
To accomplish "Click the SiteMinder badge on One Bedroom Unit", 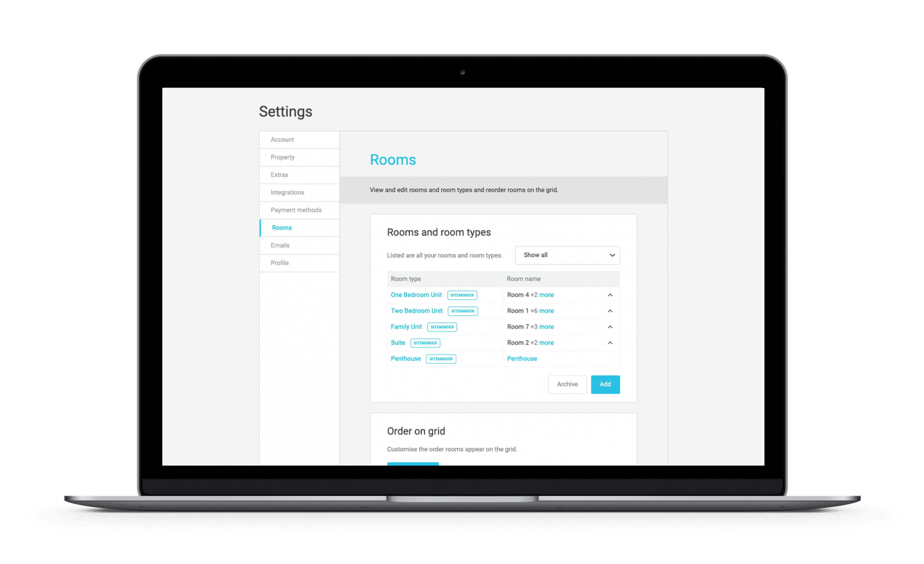I will point(461,295).
